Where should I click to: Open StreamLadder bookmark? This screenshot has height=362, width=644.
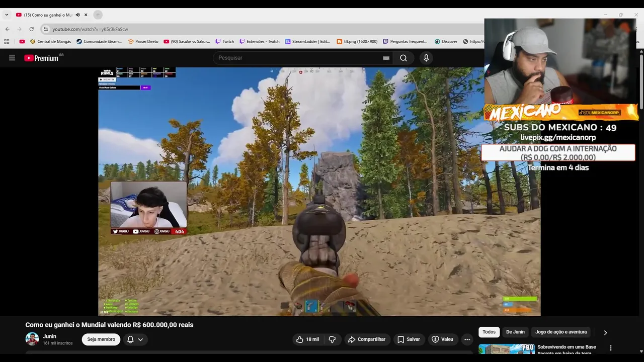[x=307, y=42]
